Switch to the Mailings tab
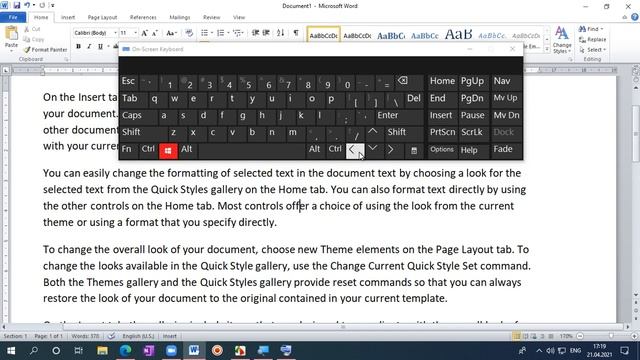Viewport: 640px width, 360px height. [x=180, y=17]
